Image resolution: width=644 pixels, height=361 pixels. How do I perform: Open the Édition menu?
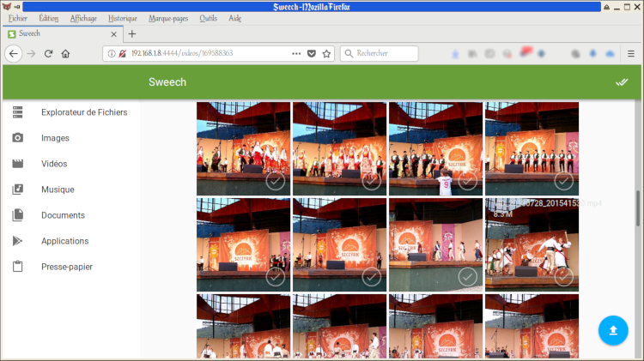coord(48,19)
